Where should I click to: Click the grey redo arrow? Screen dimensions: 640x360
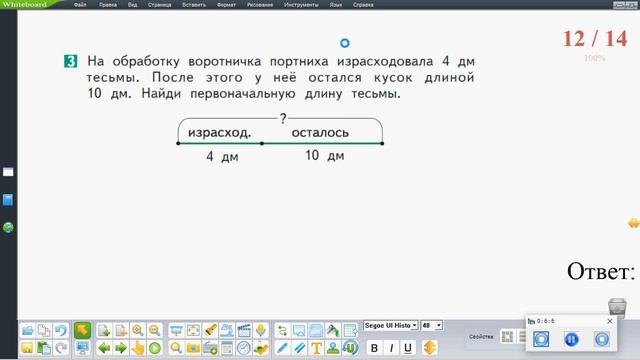click(61, 348)
